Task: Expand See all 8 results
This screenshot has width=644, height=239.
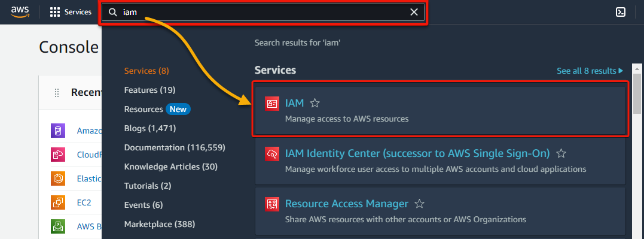Action: pyautogui.click(x=590, y=71)
